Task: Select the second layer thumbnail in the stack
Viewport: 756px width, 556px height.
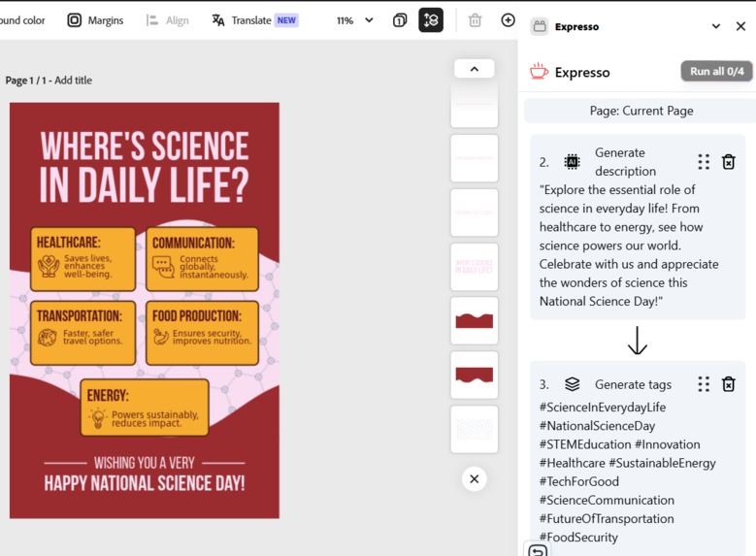Action: [475, 158]
